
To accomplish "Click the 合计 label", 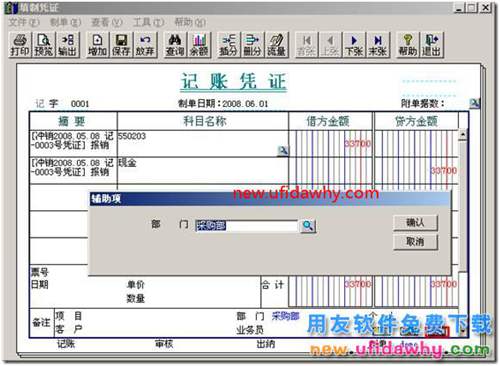I will tap(272, 284).
